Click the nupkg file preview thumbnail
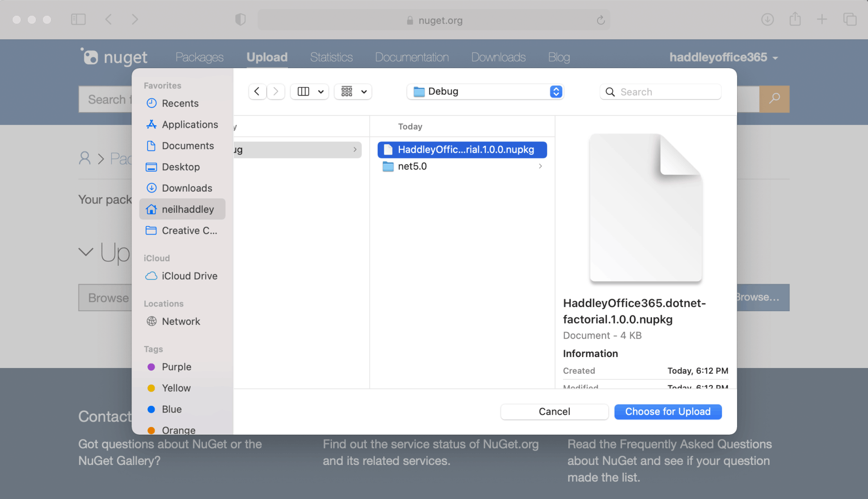This screenshot has height=499, width=868. coord(646,208)
